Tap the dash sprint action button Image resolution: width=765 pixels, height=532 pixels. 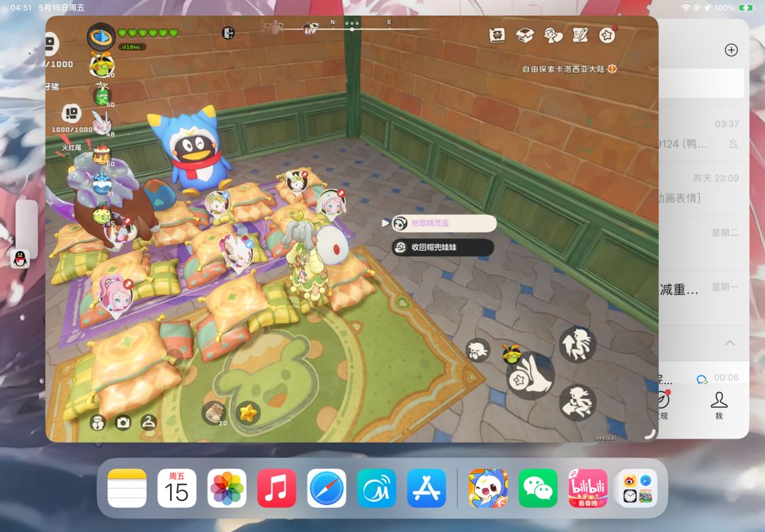pos(577,402)
